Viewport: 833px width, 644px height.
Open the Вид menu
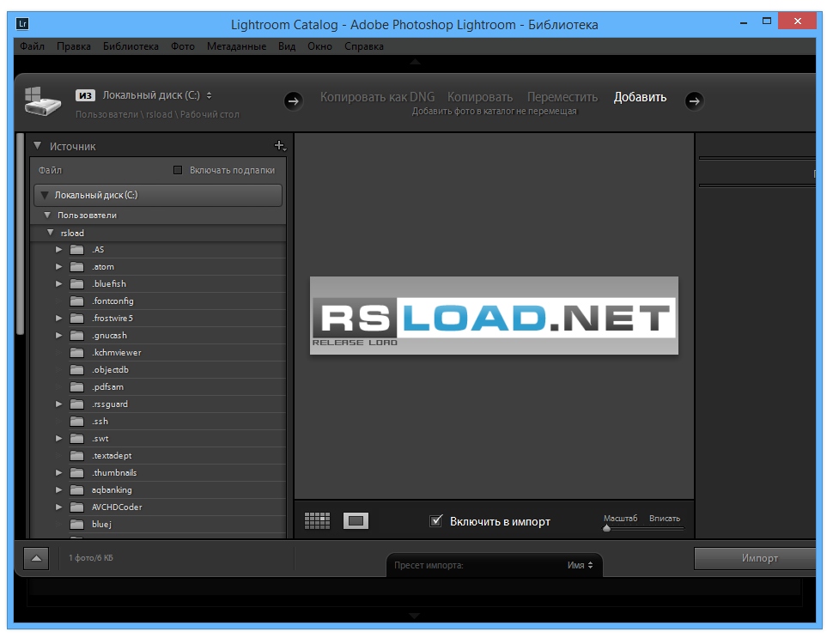(286, 46)
